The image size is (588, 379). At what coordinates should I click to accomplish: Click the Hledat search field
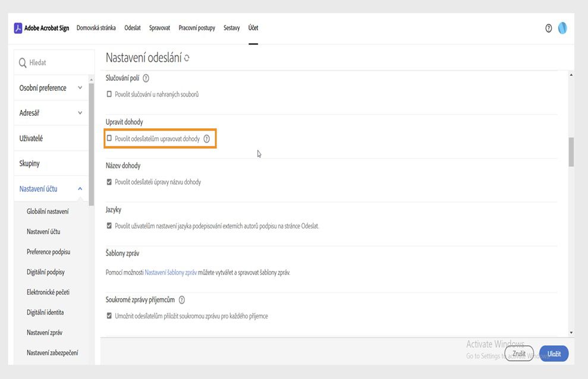(x=56, y=62)
